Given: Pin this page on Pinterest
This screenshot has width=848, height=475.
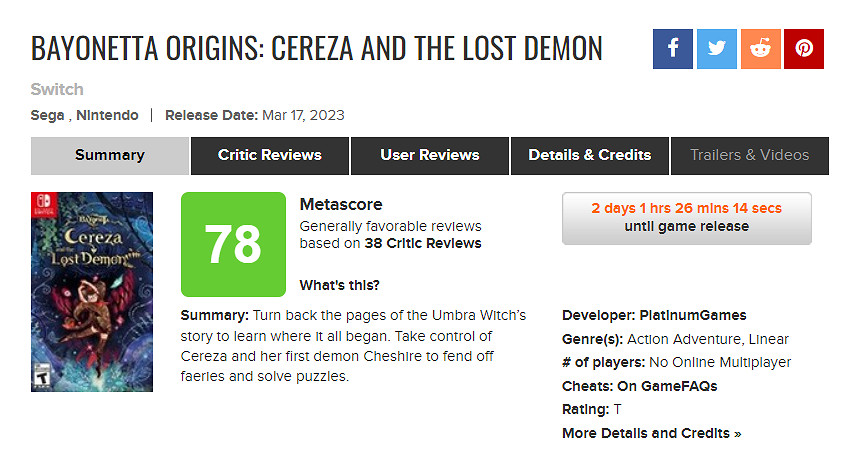Looking at the screenshot, I should coord(804,49).
